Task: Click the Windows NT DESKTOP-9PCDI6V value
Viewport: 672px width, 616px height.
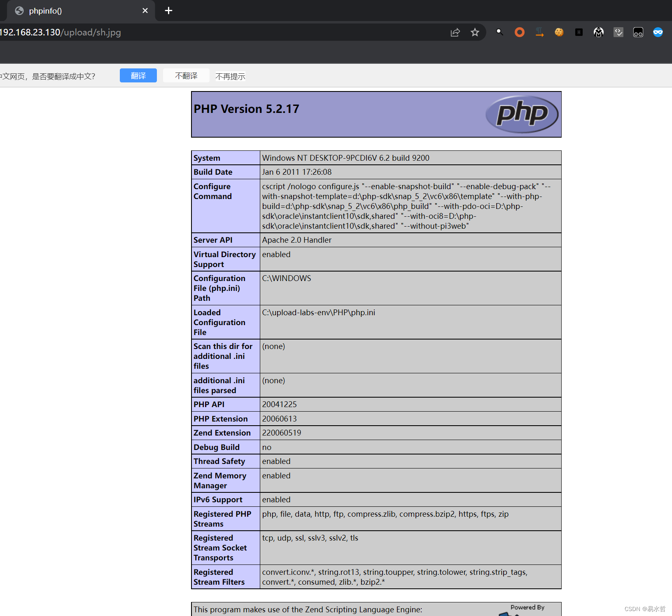Action: (346, 158)
